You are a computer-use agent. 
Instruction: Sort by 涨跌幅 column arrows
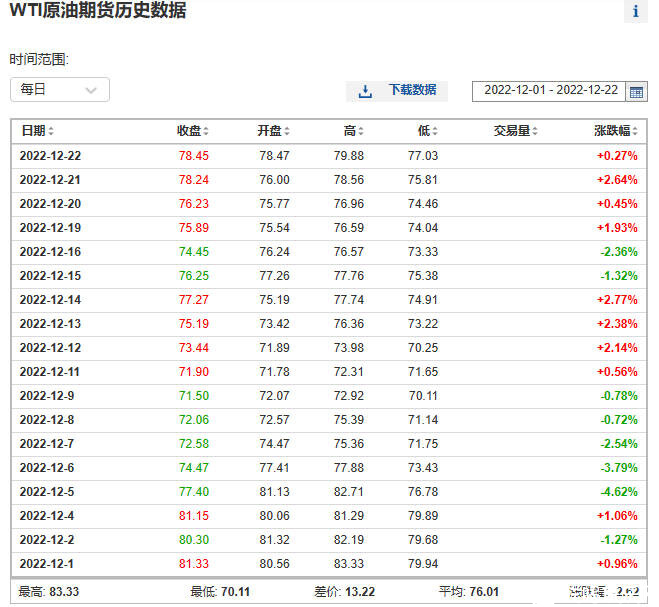coord(635,131)
